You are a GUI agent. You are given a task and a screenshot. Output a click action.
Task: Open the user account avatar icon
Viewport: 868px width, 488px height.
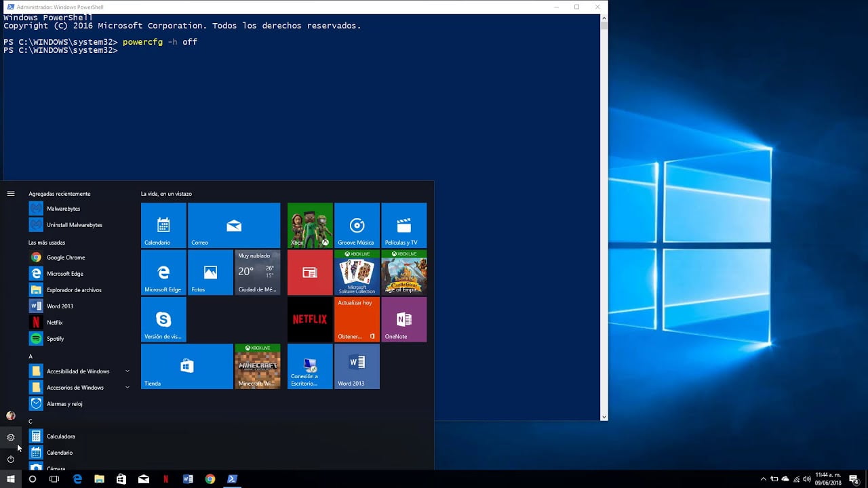[10, 415]
